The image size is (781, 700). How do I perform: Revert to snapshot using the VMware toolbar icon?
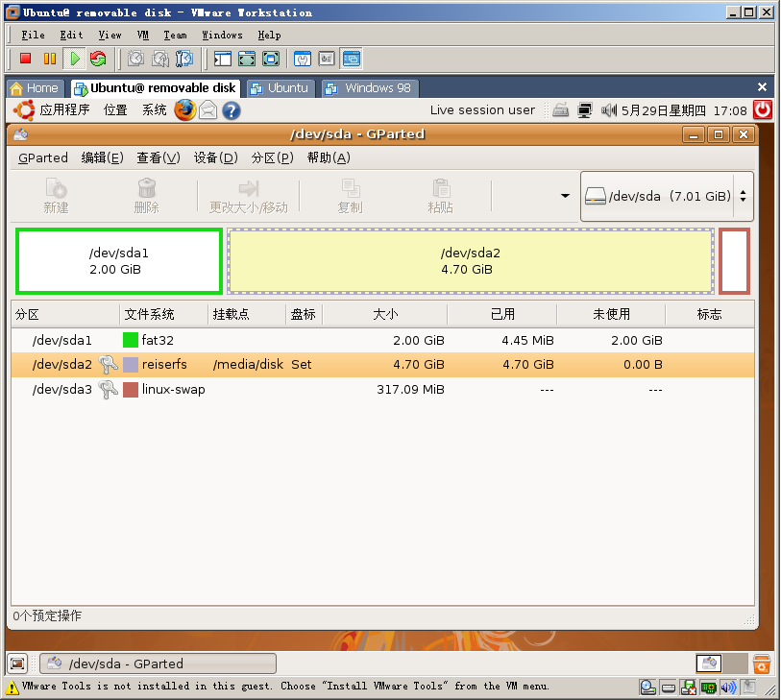(160, 59)
